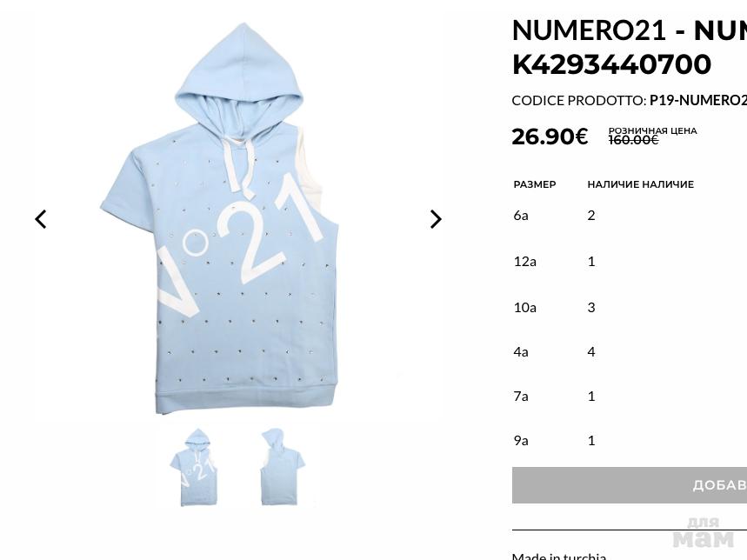This screenshot has width=747, height=560.
Task: Click the Made in turchia text
Action: 559,556
